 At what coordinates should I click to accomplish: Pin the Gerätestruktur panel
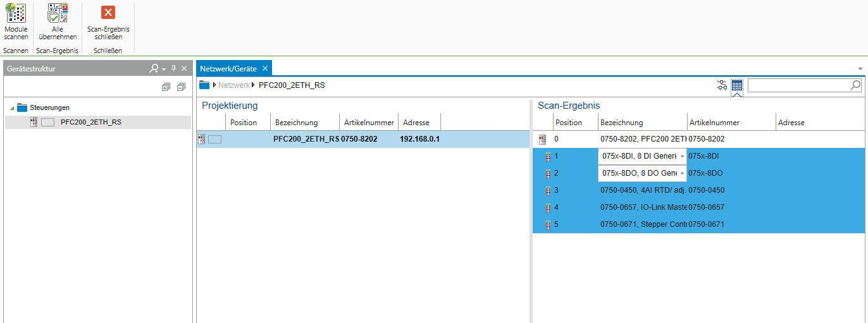click(173, 68)
